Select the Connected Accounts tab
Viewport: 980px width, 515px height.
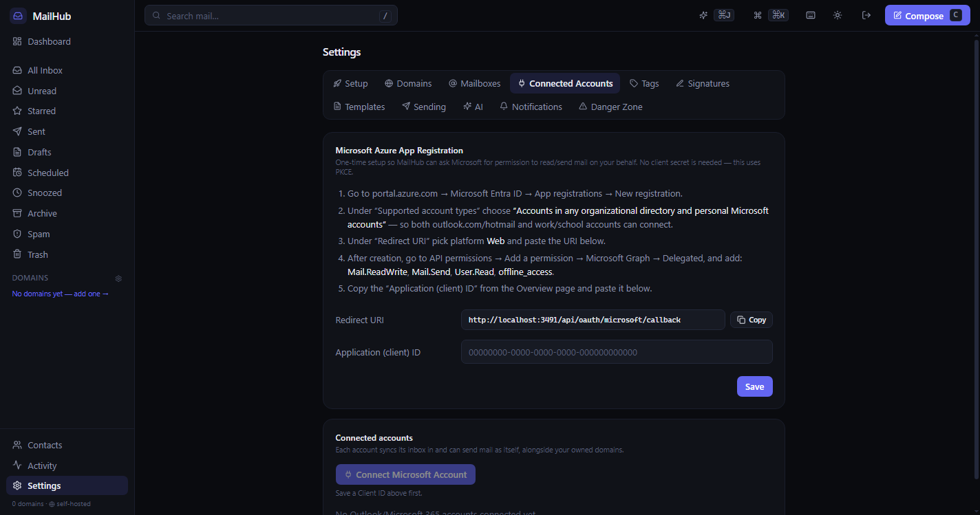[x=565, y=83]
